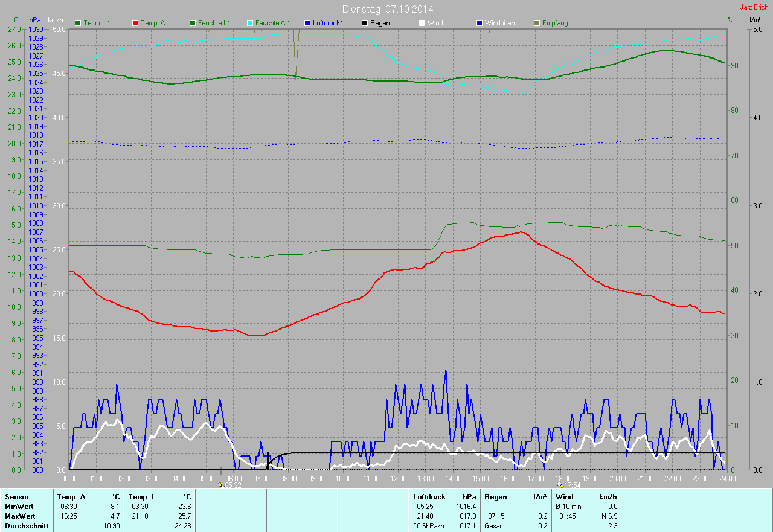This screenshot has width=773, height=532.
Task: Click the red Jarz Erich text
Action: 754,7
